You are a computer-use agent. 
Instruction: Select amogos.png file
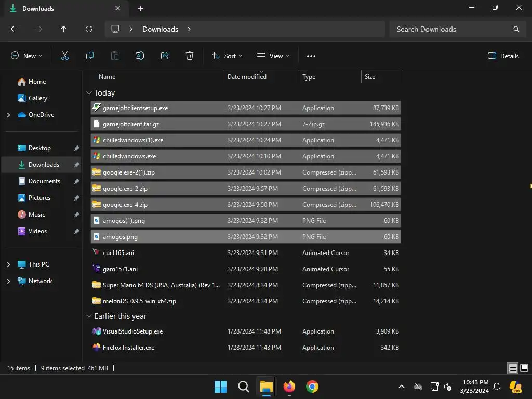(x=246, y=237)
